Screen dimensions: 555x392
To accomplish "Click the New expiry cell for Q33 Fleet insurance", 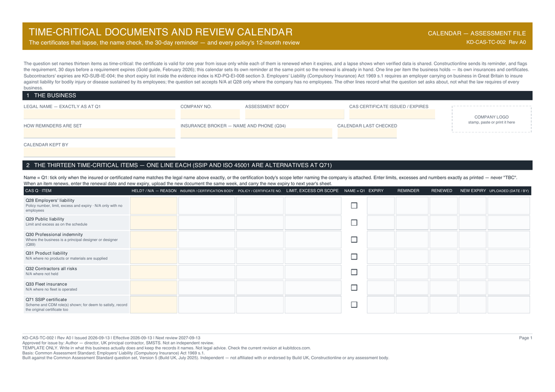I will (x=472, y=288).
